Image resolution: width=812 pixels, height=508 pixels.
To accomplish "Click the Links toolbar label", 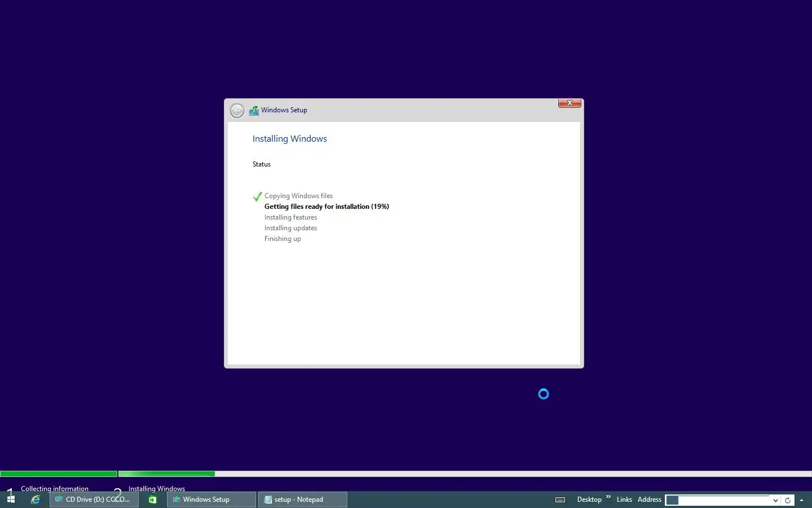I will point(624,500).
